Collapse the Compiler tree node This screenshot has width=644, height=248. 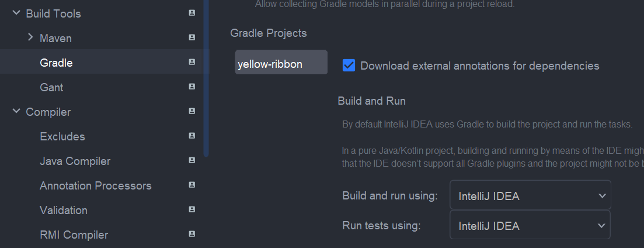pos(16,111)
